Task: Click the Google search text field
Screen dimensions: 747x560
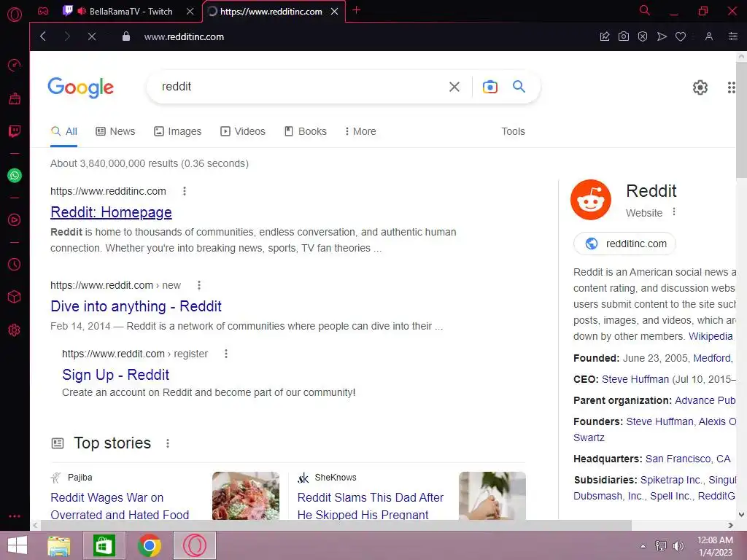Action: point(300,87)
